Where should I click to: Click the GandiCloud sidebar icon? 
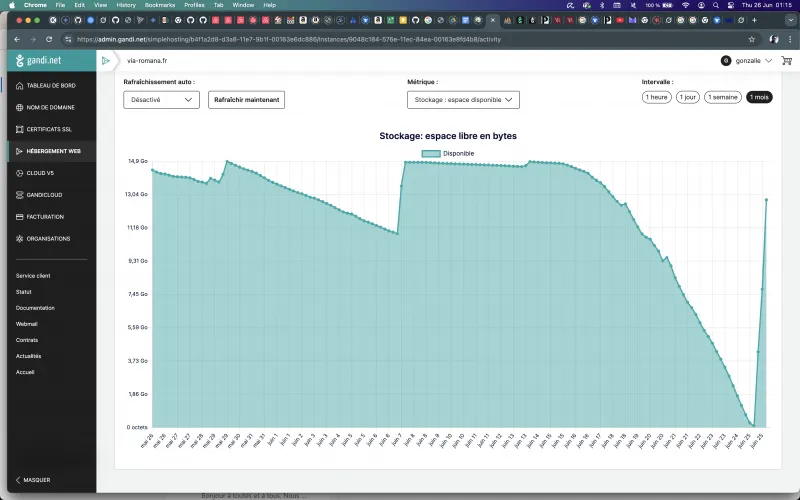click(20, 195)
